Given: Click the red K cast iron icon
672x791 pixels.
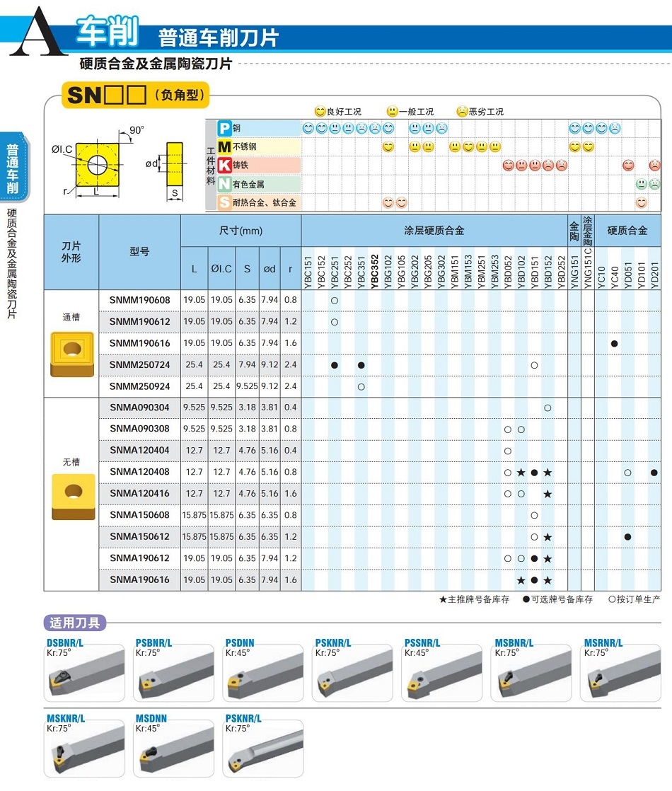Looking at the screenshot, I should point(224,166).
